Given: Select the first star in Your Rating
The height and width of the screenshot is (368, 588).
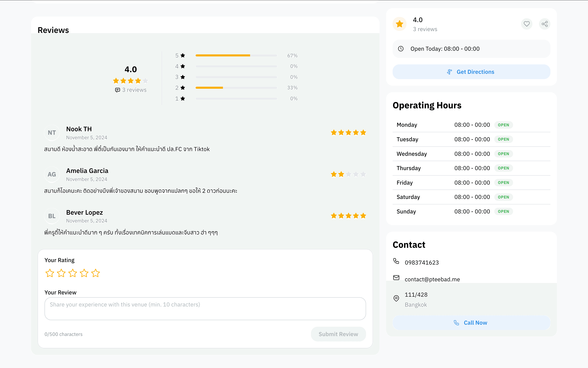Looking at the screenshot, I should click(50, 273).
